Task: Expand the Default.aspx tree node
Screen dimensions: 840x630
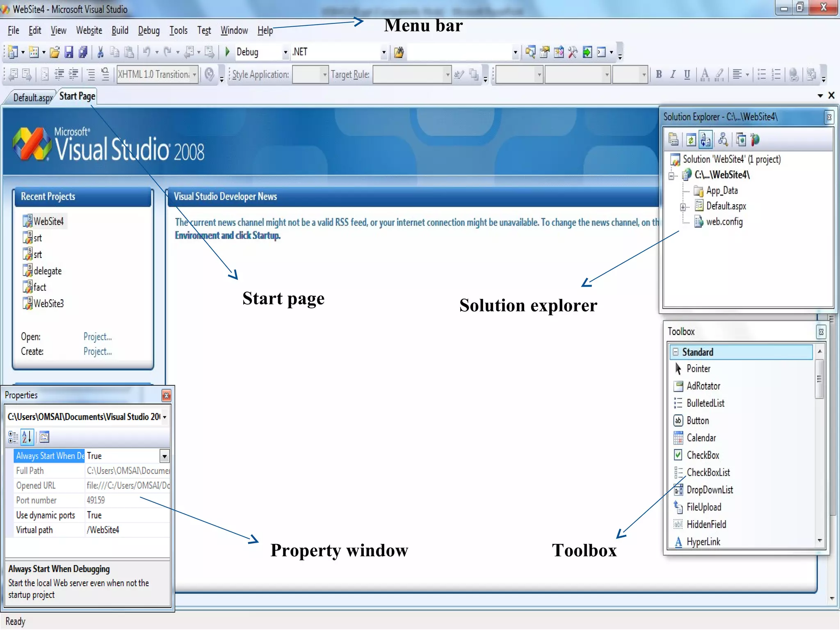Action: pyautogui.click(x=683, y=207)
